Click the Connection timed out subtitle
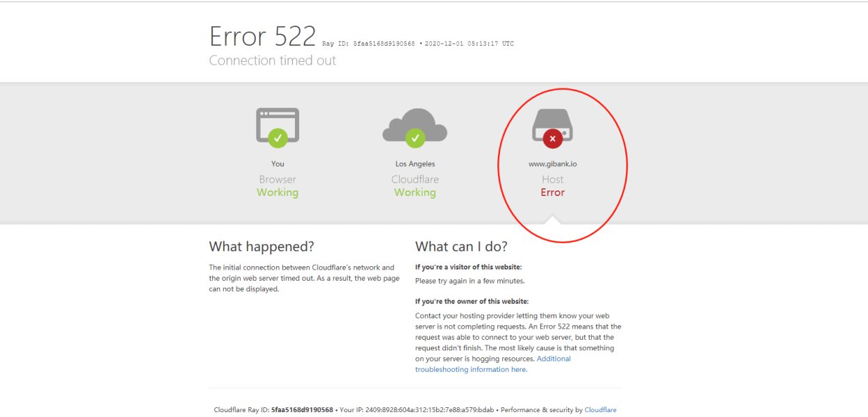The width and height of the screenshot is (868, 417). [x=273, y=60]
